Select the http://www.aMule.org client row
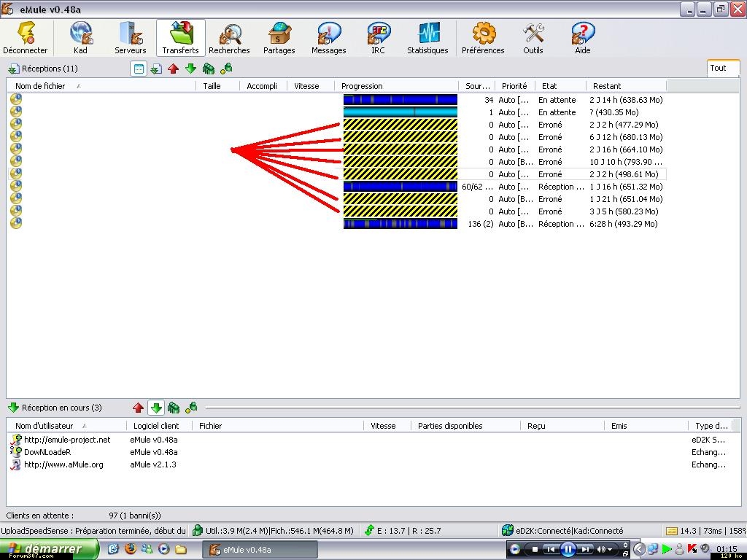This screenshot has width=747, height=560. [x=373, y=464]
